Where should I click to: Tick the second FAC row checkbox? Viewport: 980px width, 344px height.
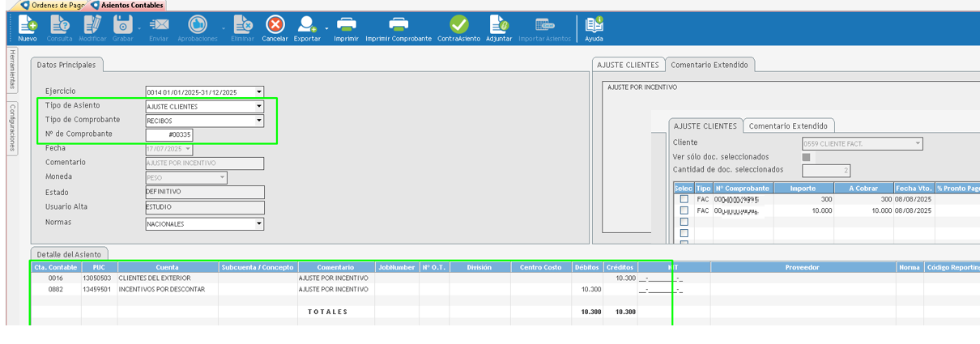click(x=684, y=210)
